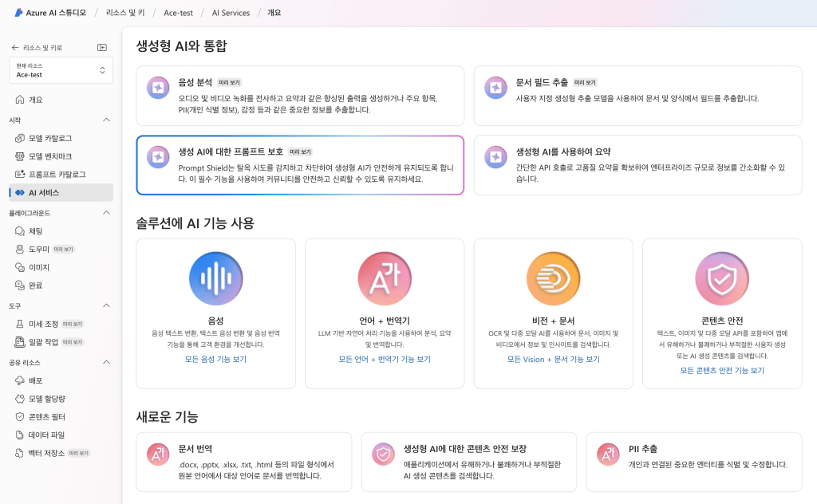Go to 콘텐츠 필터 in sidebar

coord(46,417)
